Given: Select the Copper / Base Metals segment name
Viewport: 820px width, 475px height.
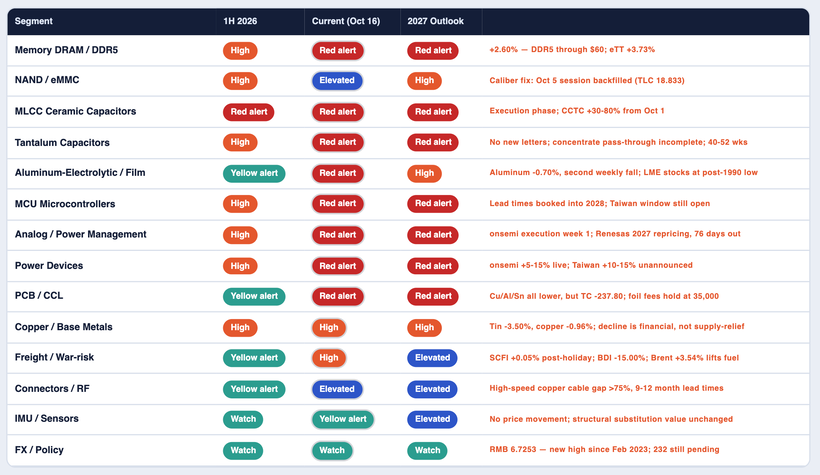Looking at the screenshot, I should [x=63, y=327].
